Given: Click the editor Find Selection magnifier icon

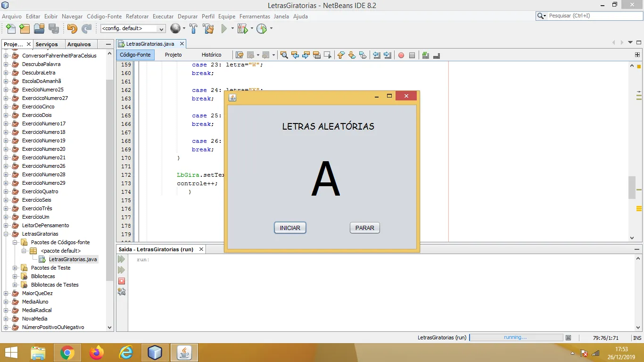Looking at the screenshot, I should [x=284, y=55].
